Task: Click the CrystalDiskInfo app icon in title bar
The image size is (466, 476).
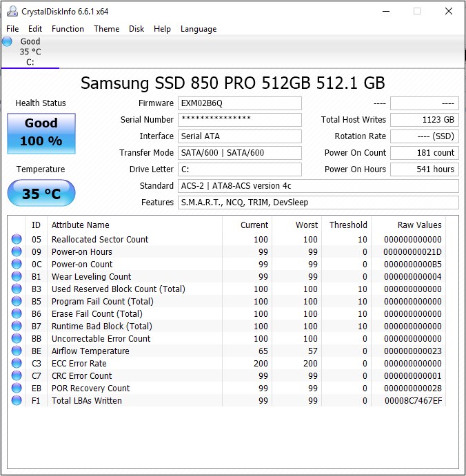Action: tap(12, 11)
